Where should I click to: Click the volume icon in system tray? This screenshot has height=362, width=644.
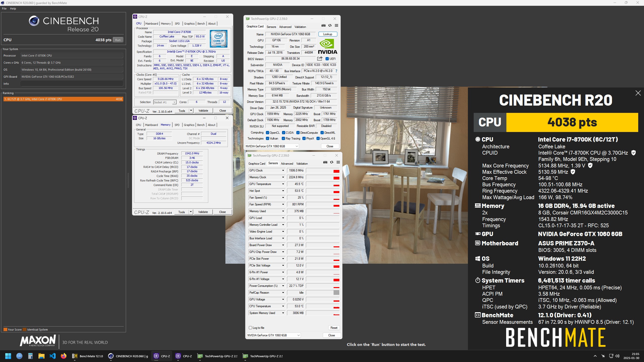coord(617,356)
